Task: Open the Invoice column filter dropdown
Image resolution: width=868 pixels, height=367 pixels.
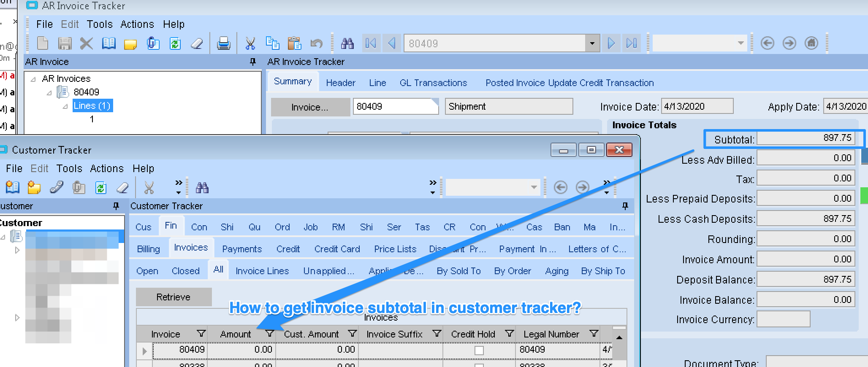Action: coord(201,334)
